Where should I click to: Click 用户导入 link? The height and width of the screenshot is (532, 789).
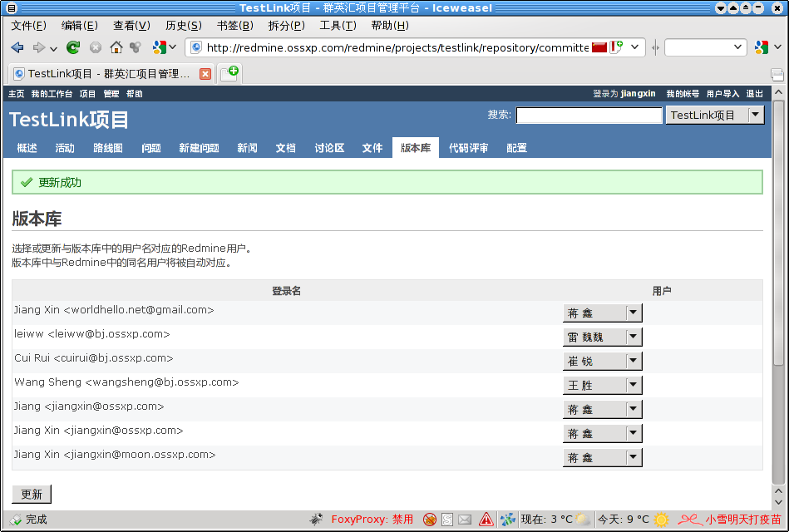(722, 94)
